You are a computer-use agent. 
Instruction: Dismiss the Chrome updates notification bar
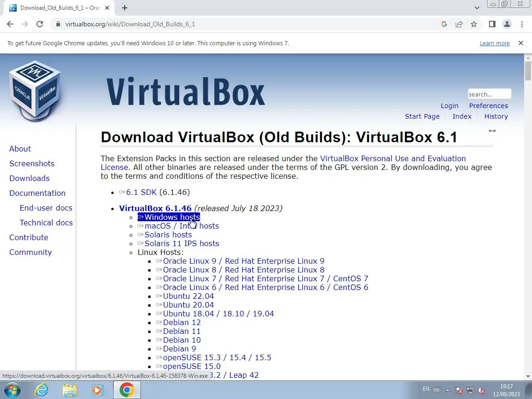coord(521,43)
